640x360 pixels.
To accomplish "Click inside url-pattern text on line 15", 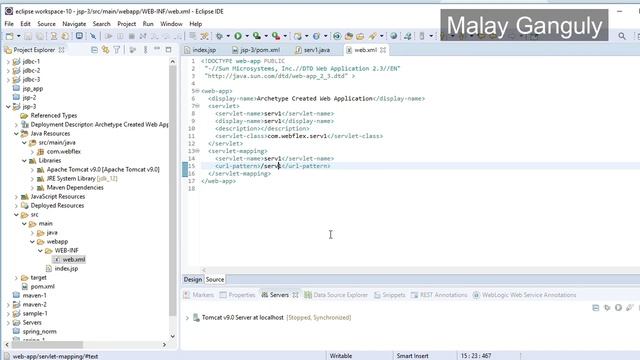I will tap(271, 166).
